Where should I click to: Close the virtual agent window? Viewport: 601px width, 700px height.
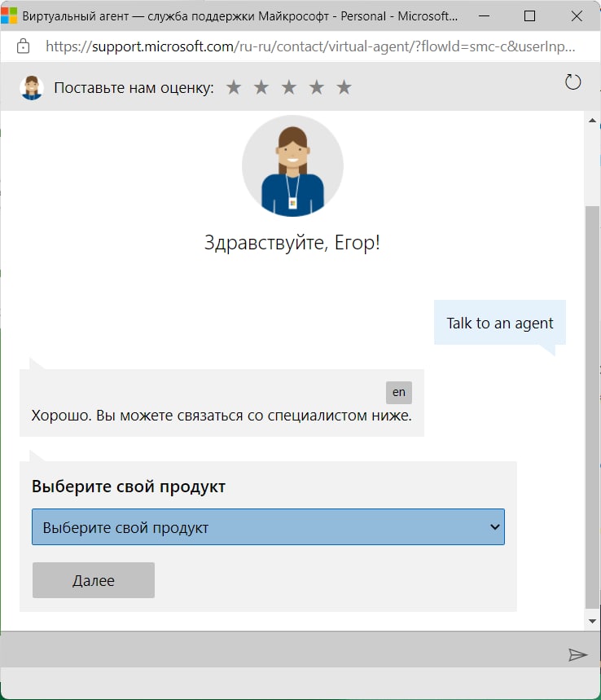click(577, 15)
